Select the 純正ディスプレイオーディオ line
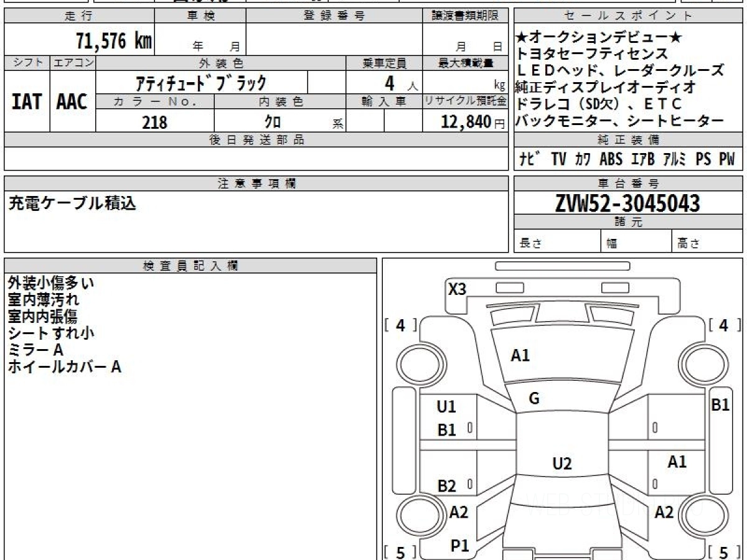 point(606,87)
